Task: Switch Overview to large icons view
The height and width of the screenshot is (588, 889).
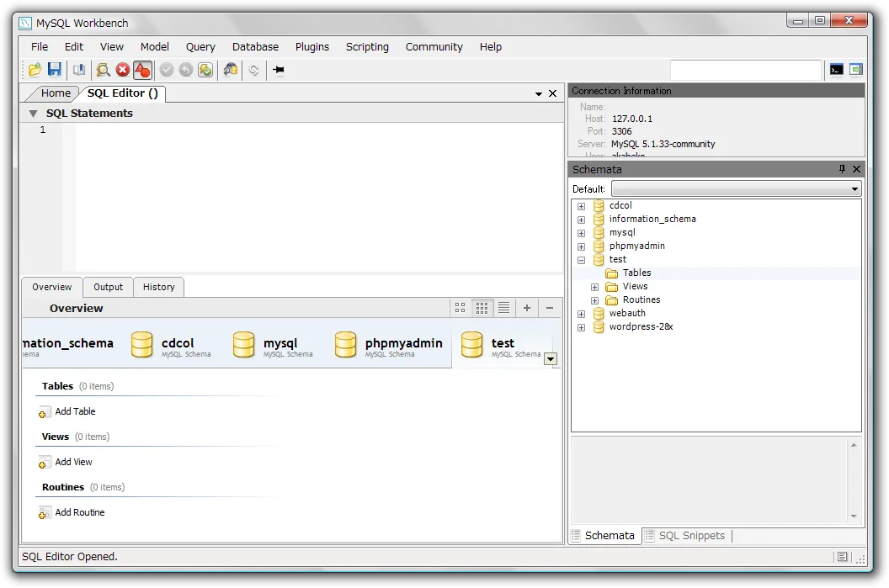Action: pyautogui.click(x=460, y=308)
